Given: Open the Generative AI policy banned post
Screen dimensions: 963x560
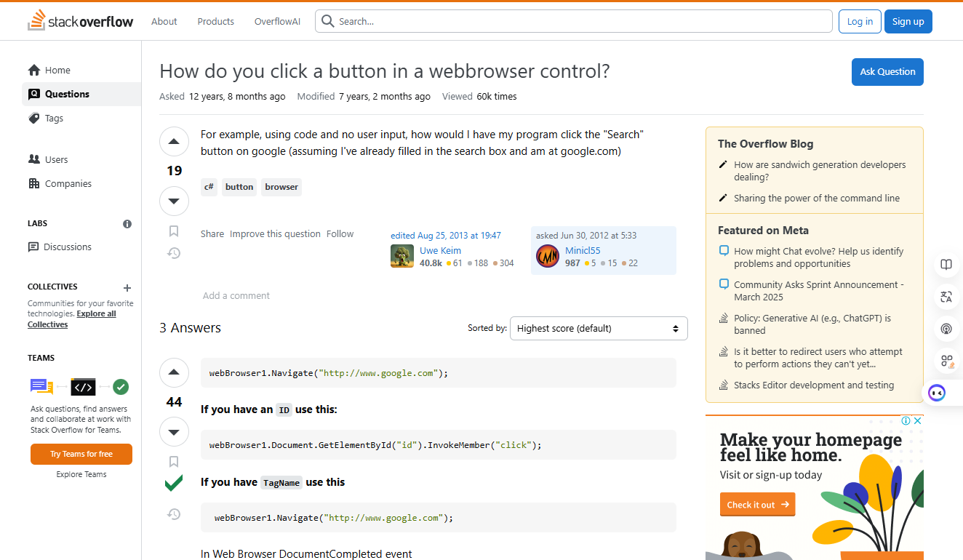Looking at the screenshot, I should [x=812, y=324].
